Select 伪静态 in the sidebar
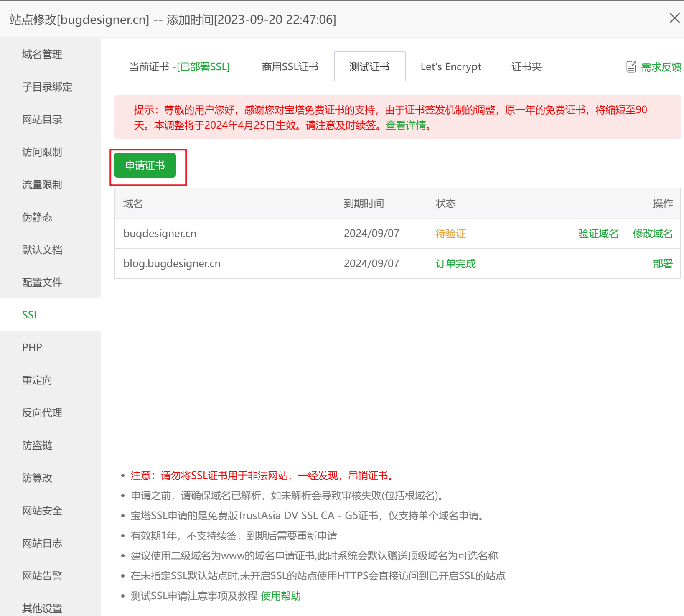This screenshot has width=684, height=616. pos(50,217)
